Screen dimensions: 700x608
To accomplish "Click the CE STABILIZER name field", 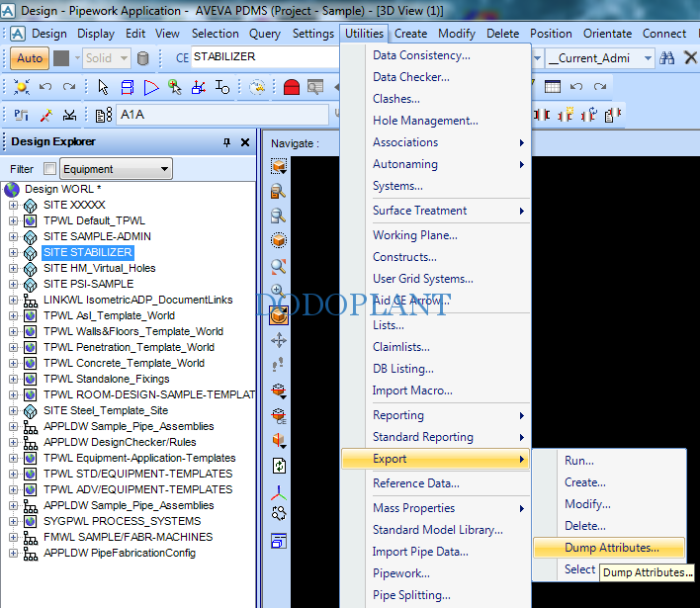I will pos(265,57).
